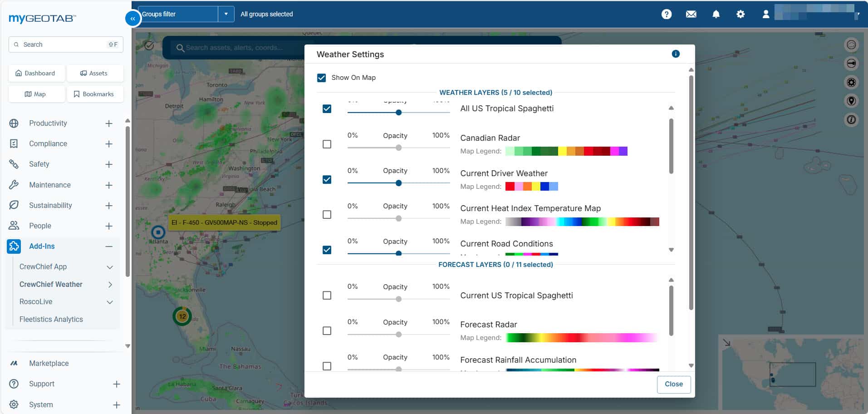Click the People icon in sidebar
Viewport: 868px width, 414px height.
[x=14, y=226]
